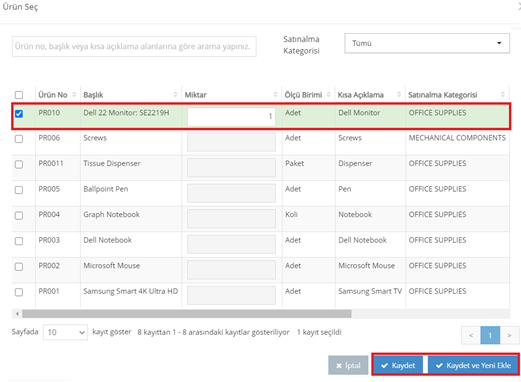Sort by Ölçü Birimi column arrows

[x=329, y=95]
